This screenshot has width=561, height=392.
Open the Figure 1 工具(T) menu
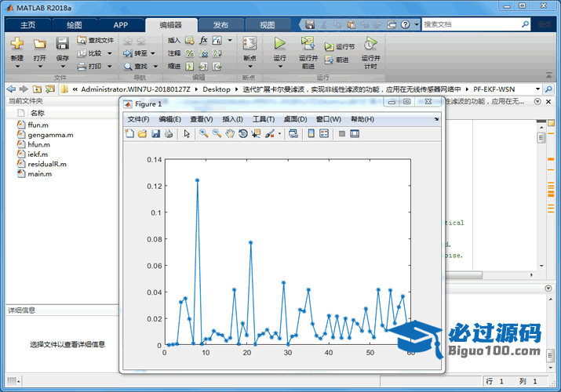click(264, 119)
